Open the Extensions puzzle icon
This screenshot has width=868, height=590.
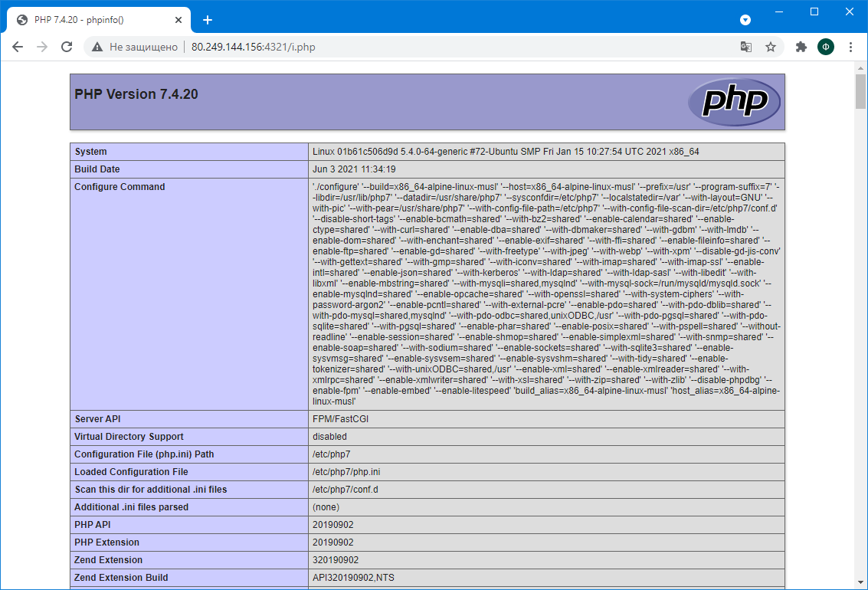[x=801, y=47]
